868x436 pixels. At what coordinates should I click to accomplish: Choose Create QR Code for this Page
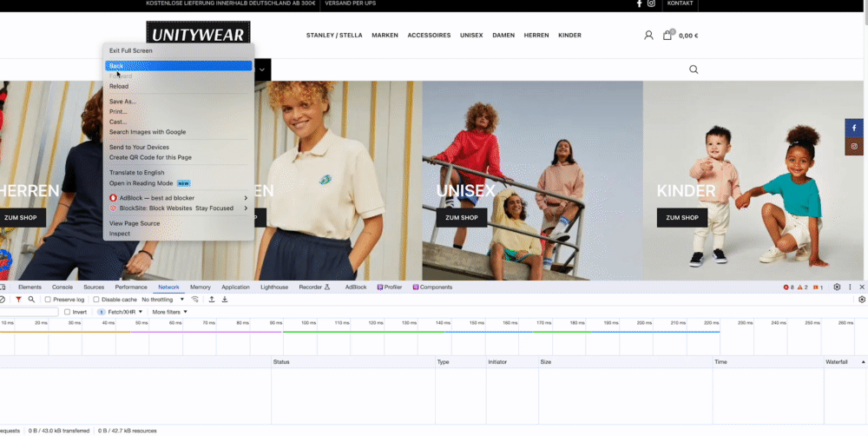(x=178, y=157)
